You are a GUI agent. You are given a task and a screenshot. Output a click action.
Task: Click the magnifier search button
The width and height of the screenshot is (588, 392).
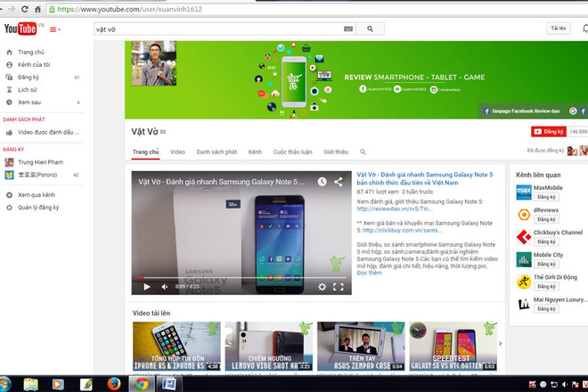point(370,29)
